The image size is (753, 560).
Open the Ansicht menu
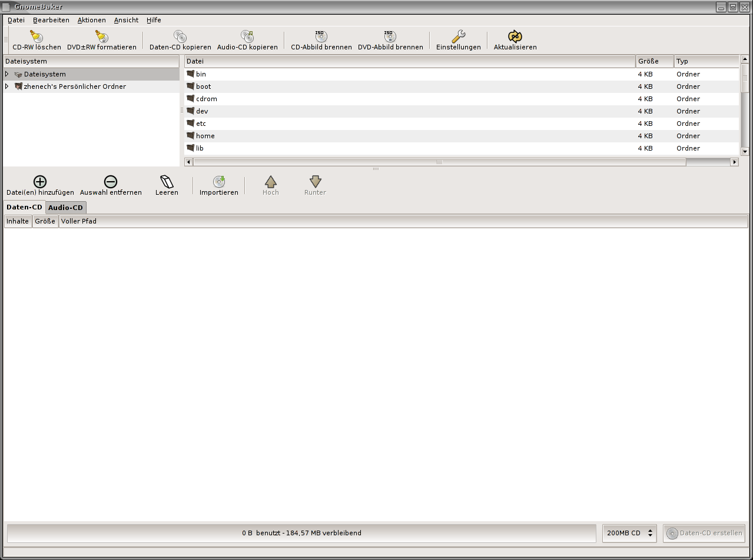point(127,20)
